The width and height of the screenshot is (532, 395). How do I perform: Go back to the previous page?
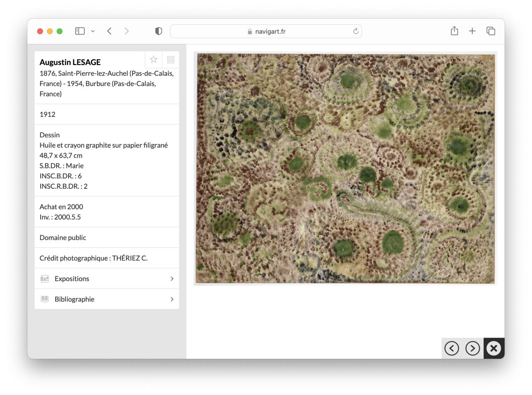pyautogui.click(x=109, y=31)
